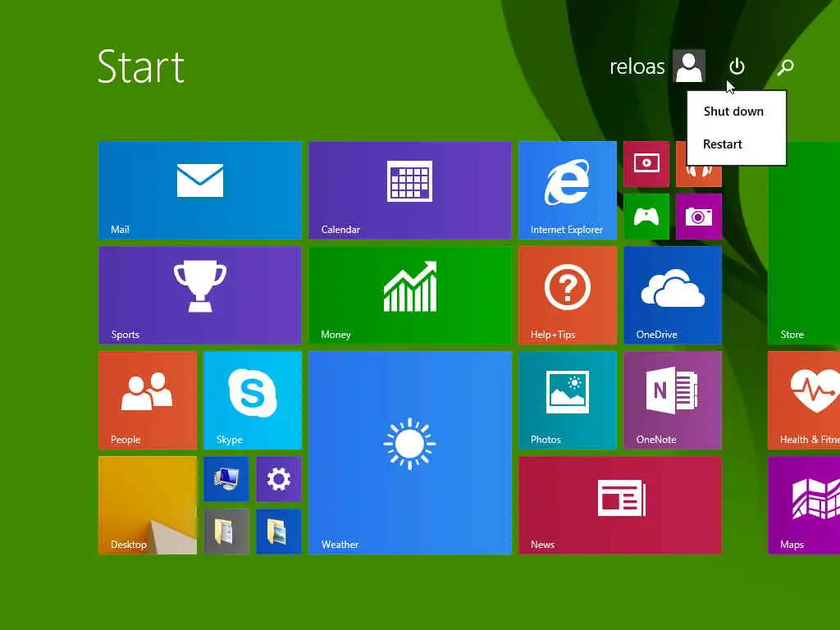Viewport: 840px width, 630px height.
Task: Open the Help+Tips tile
Action: [x=568, y=295]
